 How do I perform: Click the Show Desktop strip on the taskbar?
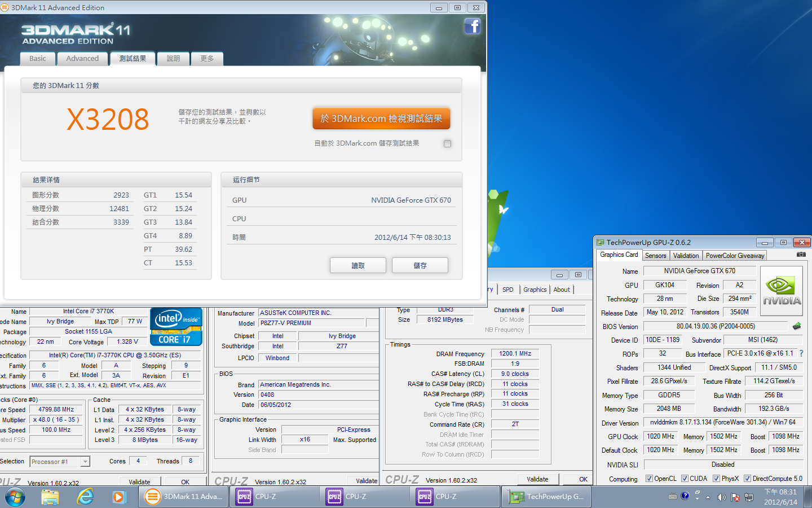[807, 497]
